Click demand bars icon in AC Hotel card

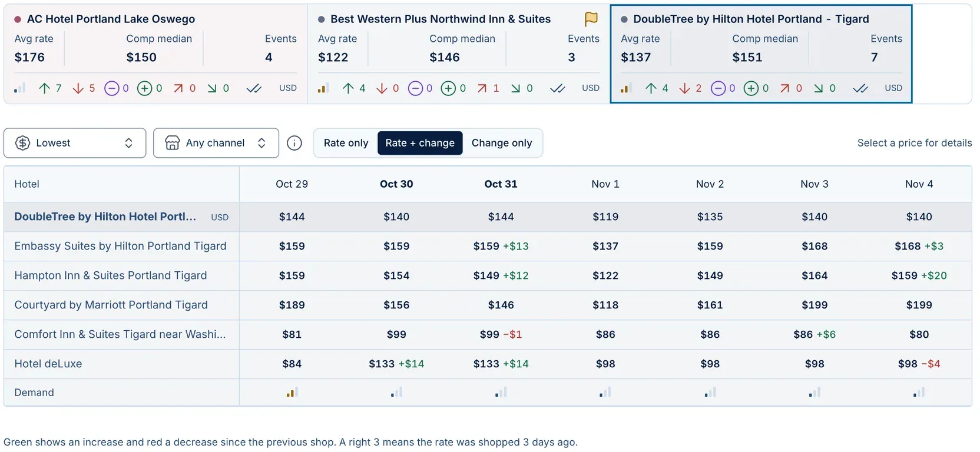click(x=20, y=88)
